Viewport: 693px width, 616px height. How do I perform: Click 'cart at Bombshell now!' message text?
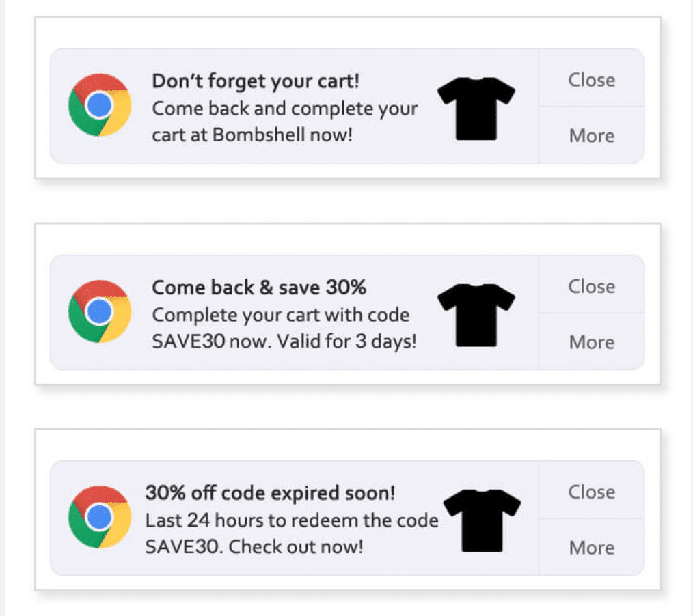click(252, 135)
